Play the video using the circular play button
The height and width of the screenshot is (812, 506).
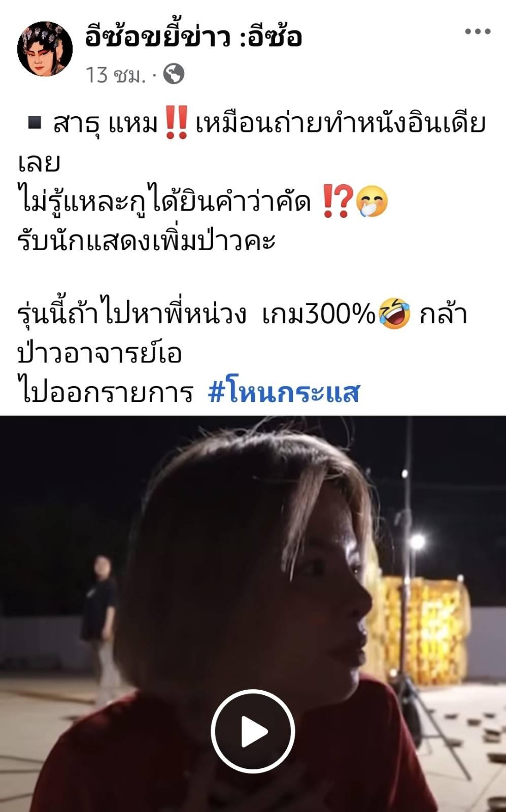pos(253,731)
